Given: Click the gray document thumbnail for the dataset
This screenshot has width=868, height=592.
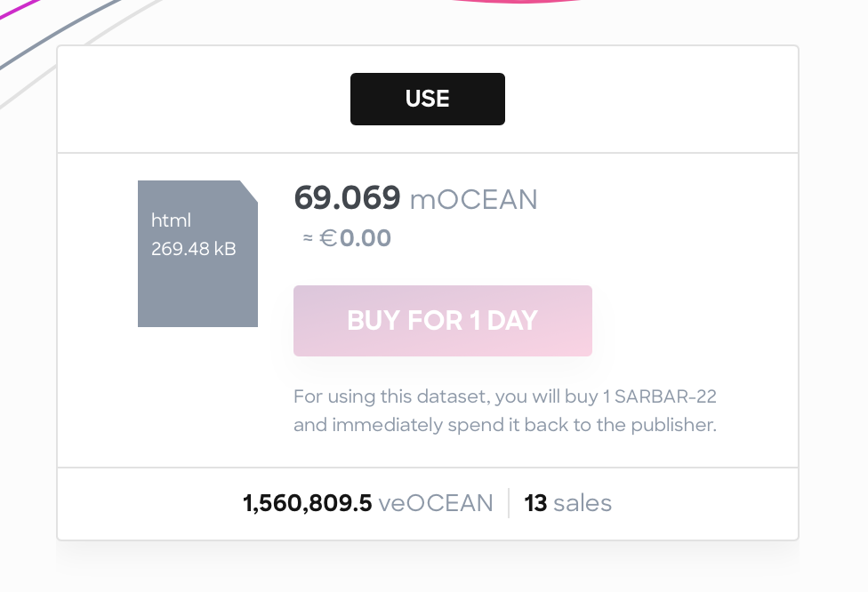Looking at the screenshot, I should tap(197, 253).
